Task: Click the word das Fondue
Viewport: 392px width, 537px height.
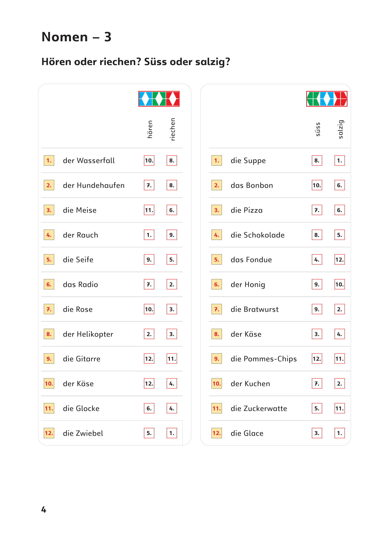Action: coord(251,260)
